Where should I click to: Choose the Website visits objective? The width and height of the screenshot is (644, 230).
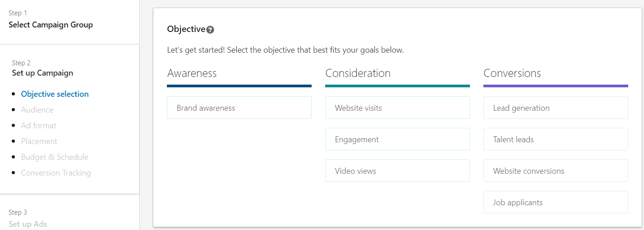[397, 108]
